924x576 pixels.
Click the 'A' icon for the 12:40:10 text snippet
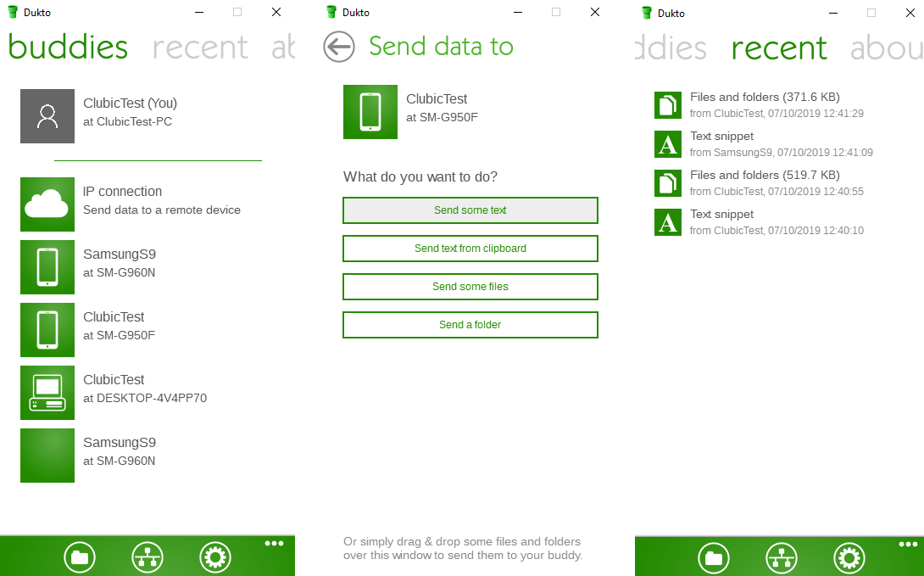[668, 222]
